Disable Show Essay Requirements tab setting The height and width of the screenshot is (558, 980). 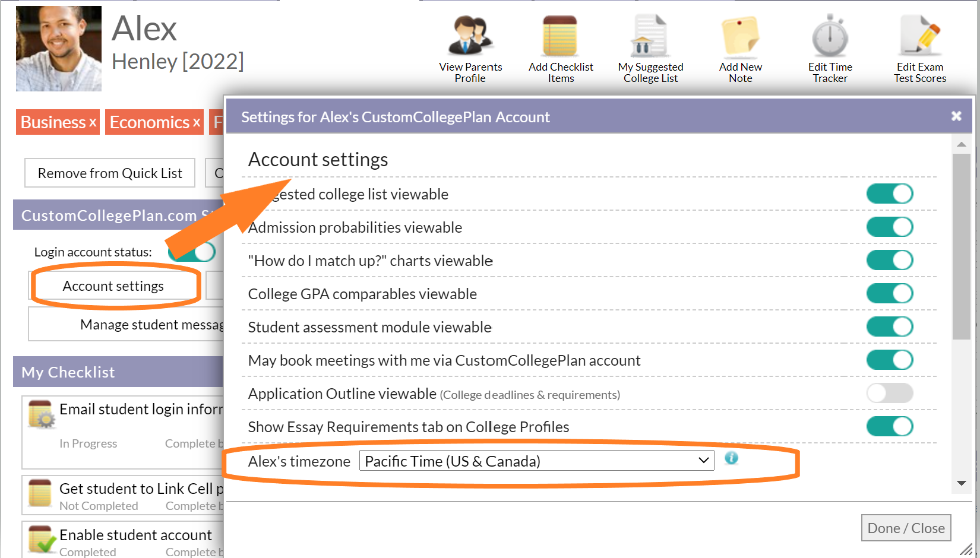(x=890, y=426)
